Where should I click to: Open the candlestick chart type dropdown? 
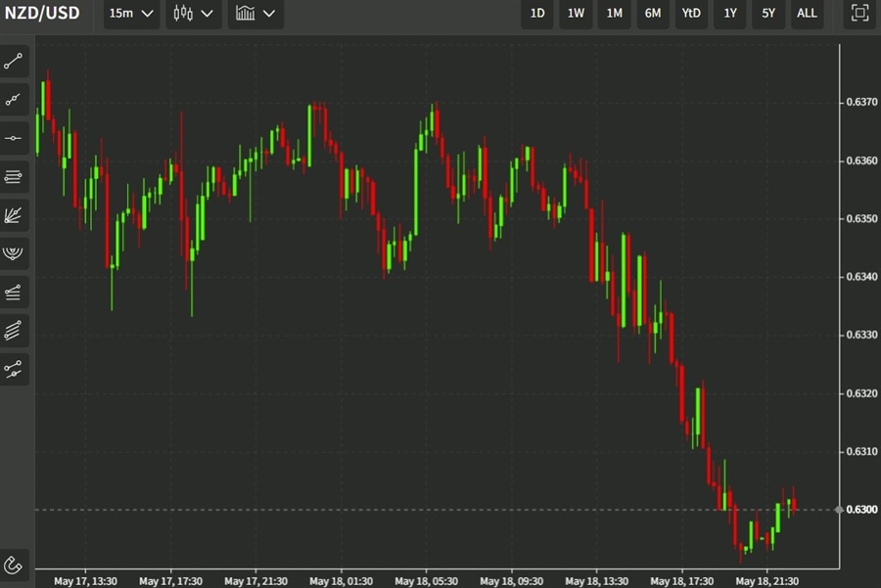(193, 13)
